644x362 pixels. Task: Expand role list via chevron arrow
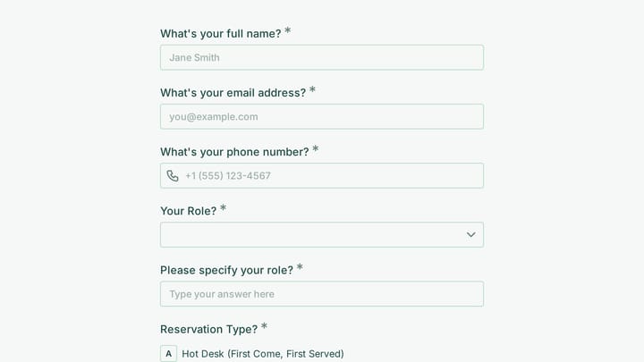tap(470, 235)
